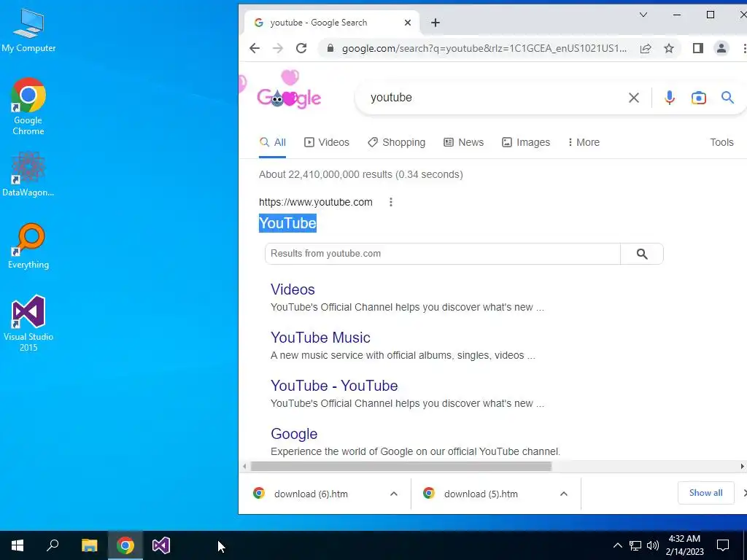The width and height of the screenshot is (747, 560).
Task: Click the right arrow of horizontal scrollbar
Action: coord(742,466)
